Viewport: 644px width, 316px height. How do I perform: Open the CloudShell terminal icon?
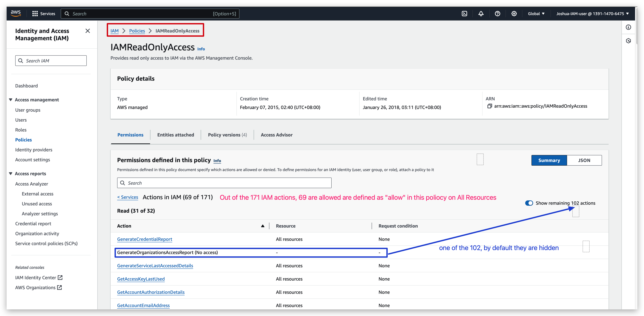464,14
